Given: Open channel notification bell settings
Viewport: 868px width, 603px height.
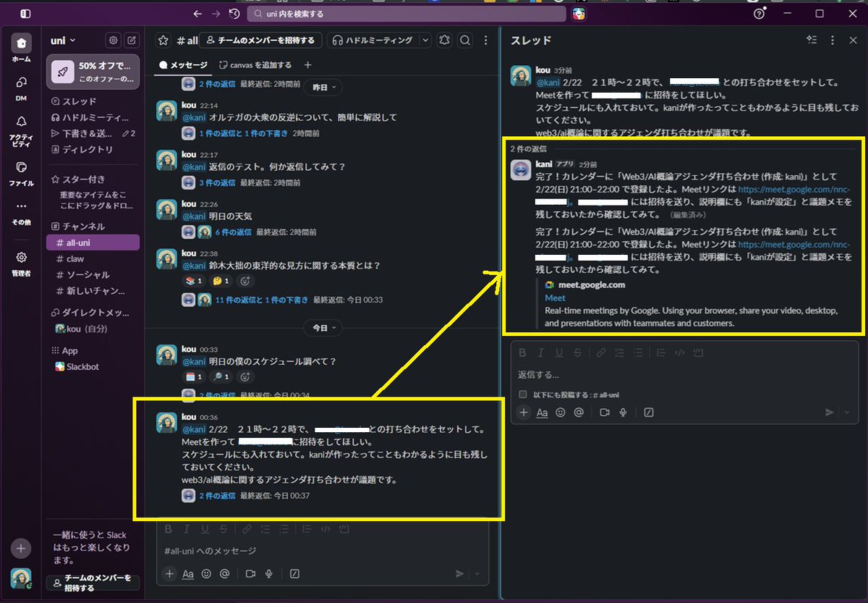Looking at the screenshot, I should pyautogui.click(x=444, y=41).
